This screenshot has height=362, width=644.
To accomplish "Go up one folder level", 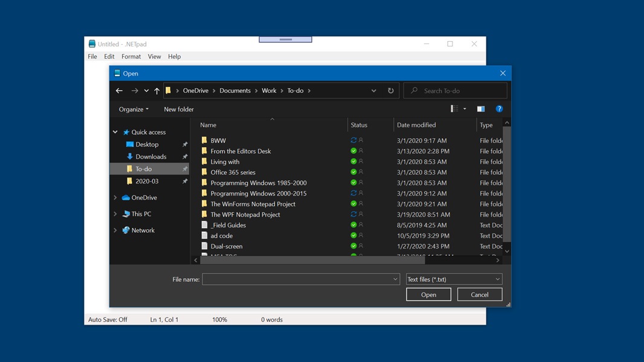I will (x=157, y=91).
